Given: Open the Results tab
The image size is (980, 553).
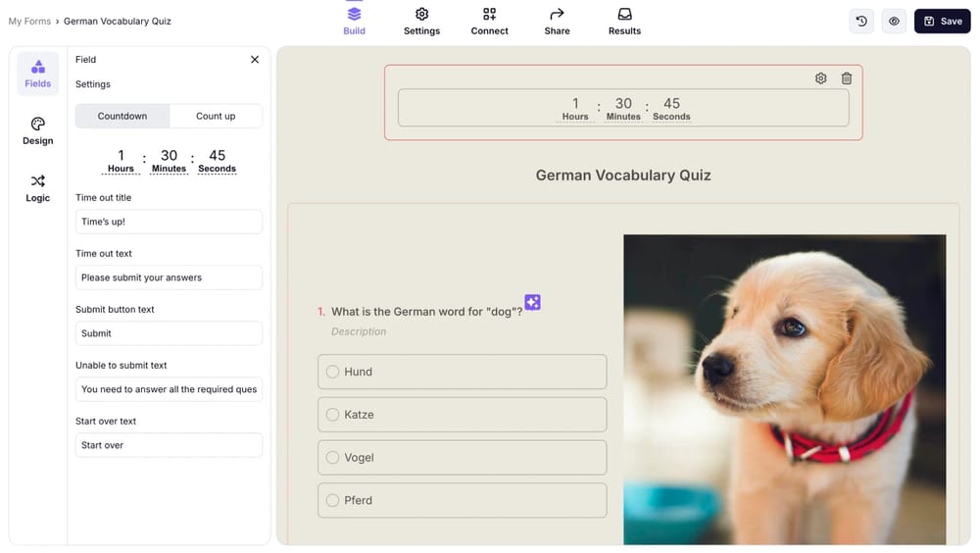Looking at the screenshot, I should [x=624, y=21].
